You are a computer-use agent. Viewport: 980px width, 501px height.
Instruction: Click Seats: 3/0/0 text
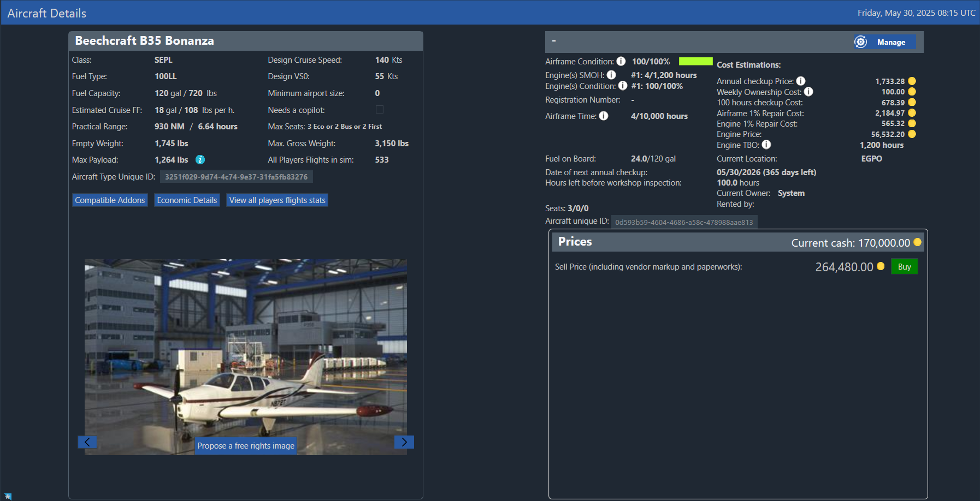pos(567,208)
